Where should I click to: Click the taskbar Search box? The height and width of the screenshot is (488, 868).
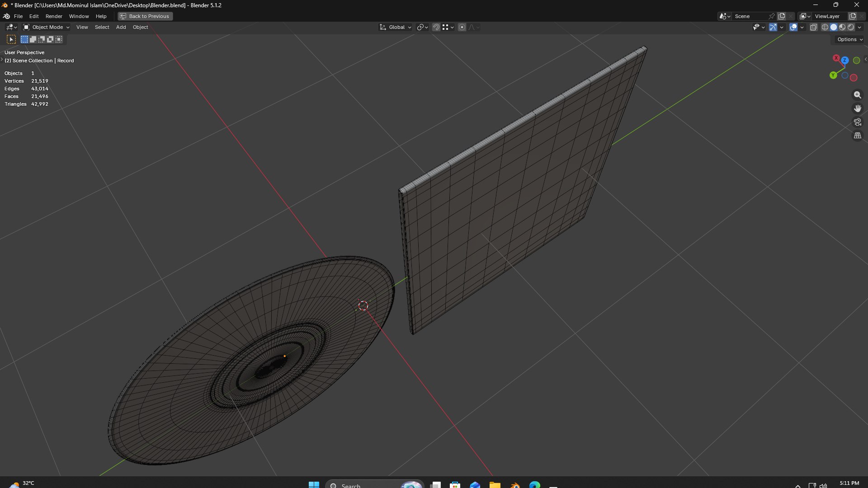[x=374, y=485]
